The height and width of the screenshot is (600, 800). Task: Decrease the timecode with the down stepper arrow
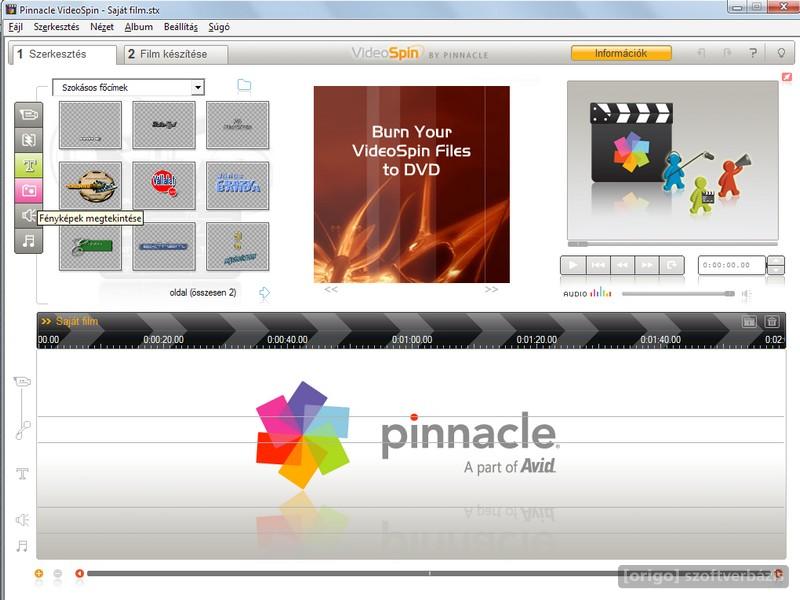coord(776,270)
